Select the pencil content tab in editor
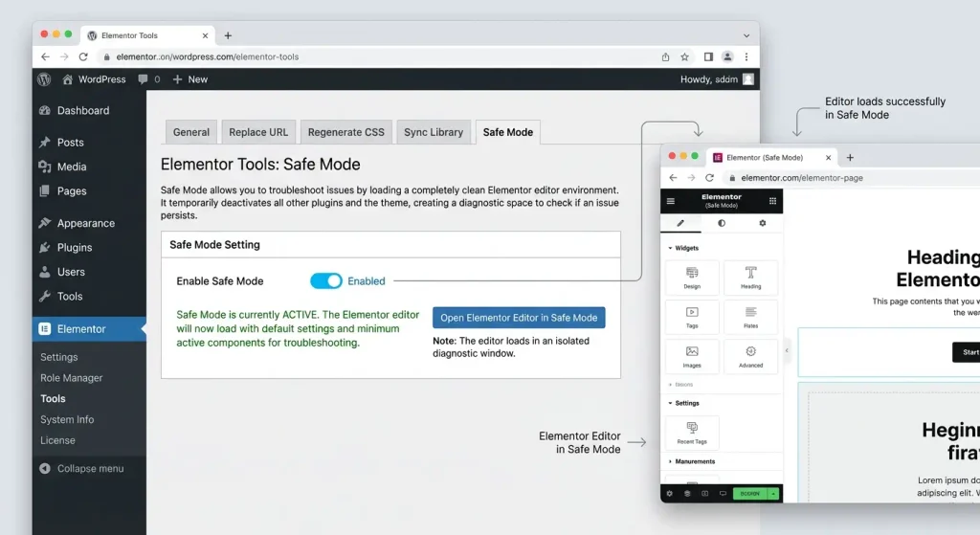The width and height of the screenshot is (980, 535). pos(680,223)
